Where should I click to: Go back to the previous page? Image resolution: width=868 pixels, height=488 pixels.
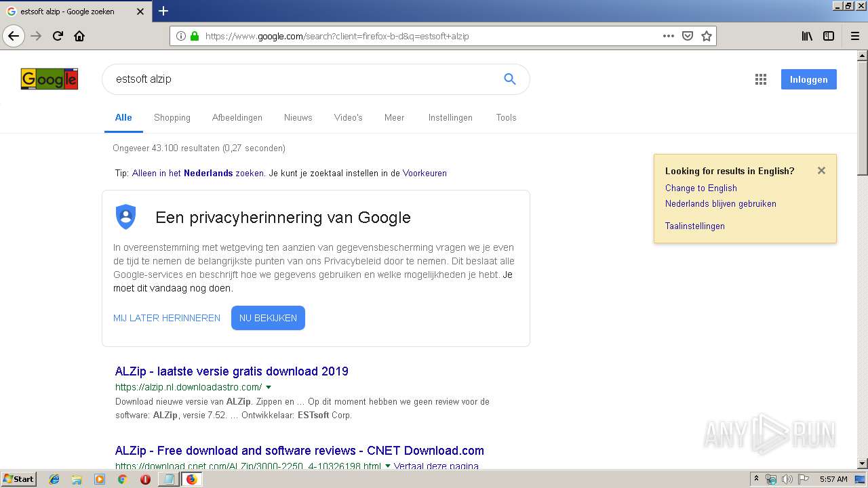14,36
